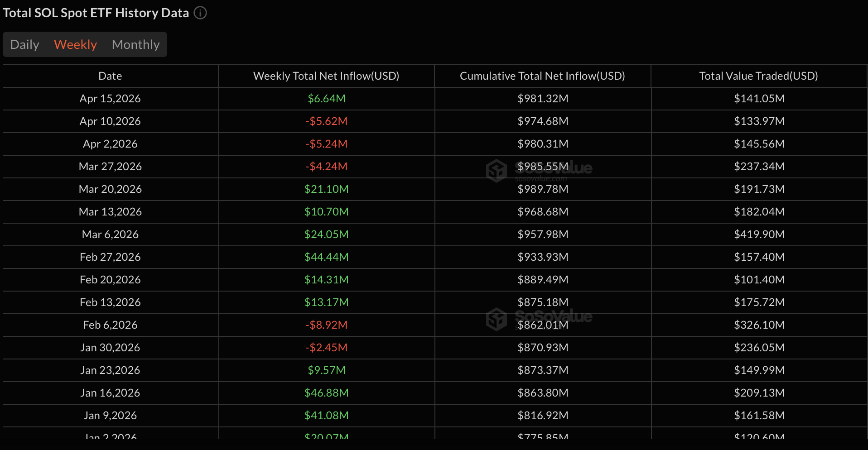Click the $44.44M weekly inflow value

326,257
